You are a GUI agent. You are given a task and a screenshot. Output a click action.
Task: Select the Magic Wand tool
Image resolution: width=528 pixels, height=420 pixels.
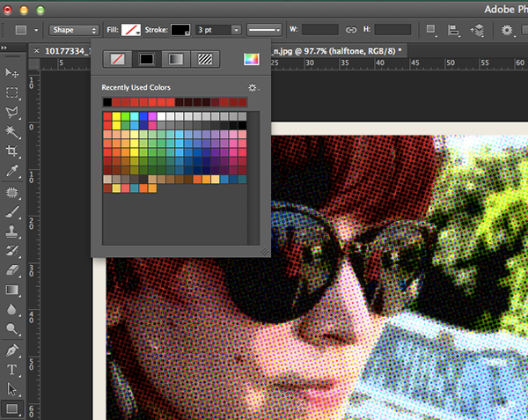12,132
